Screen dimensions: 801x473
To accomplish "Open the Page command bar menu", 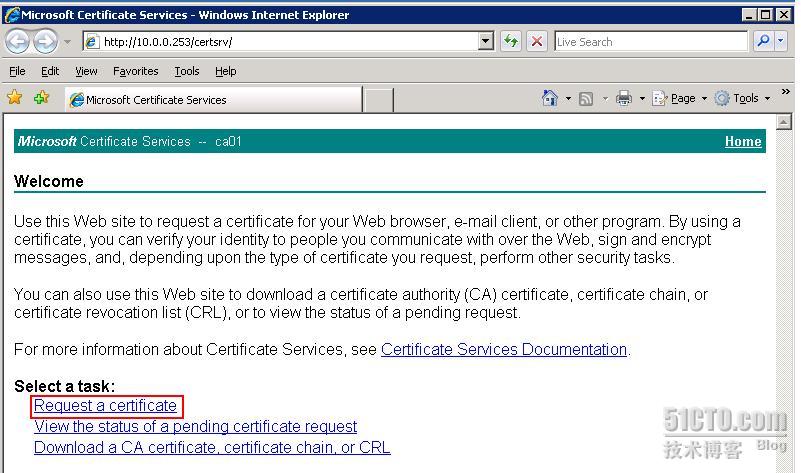I will click(x=680, y=98).
